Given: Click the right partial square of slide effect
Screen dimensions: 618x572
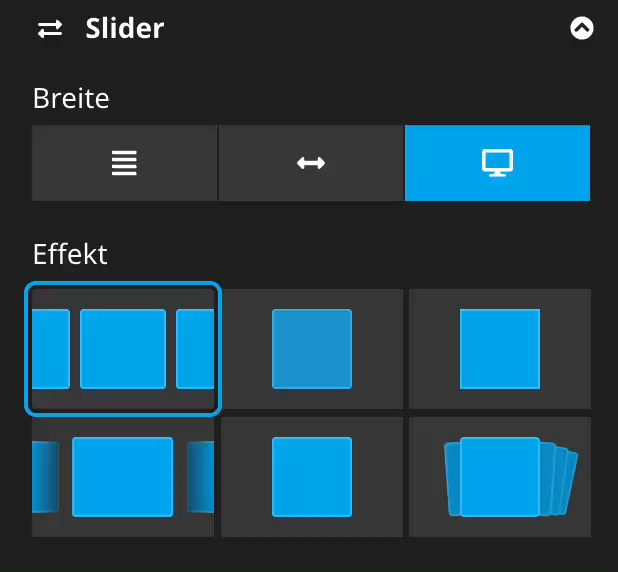Looking at the screenshot, I should (195, 348).
